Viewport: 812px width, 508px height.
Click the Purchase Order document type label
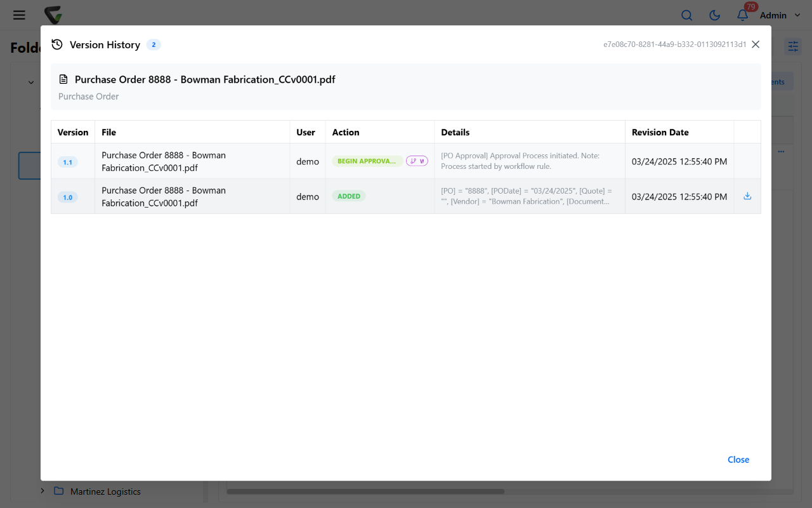(89, 97)
